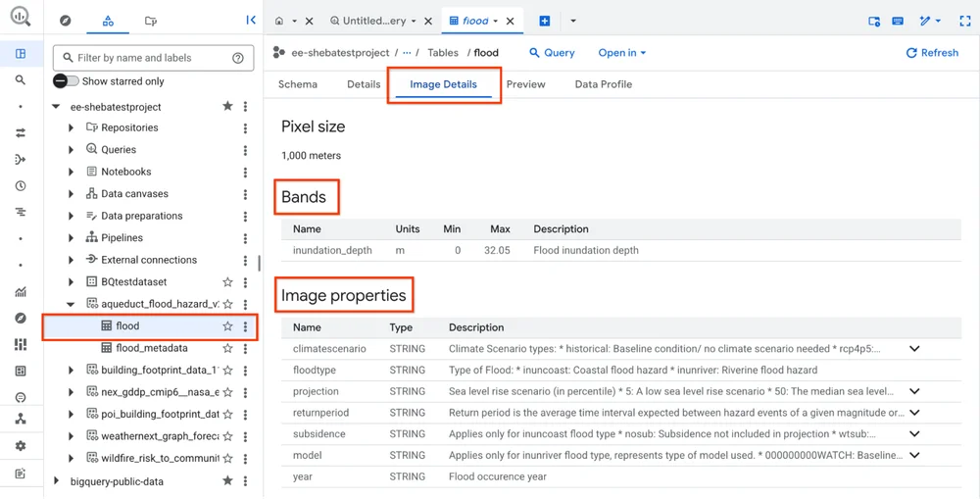Click the blue plus new tab button

pyautogui.click(x=544, y=21)
